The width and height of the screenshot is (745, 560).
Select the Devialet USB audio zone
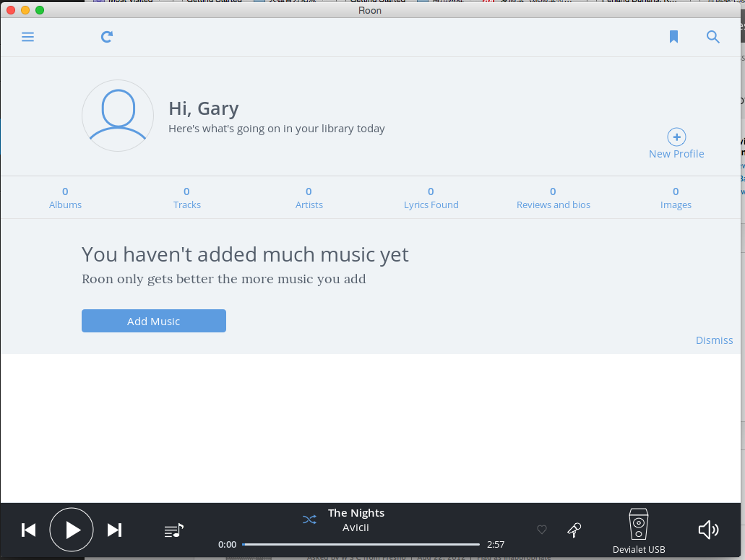point(639,531)
